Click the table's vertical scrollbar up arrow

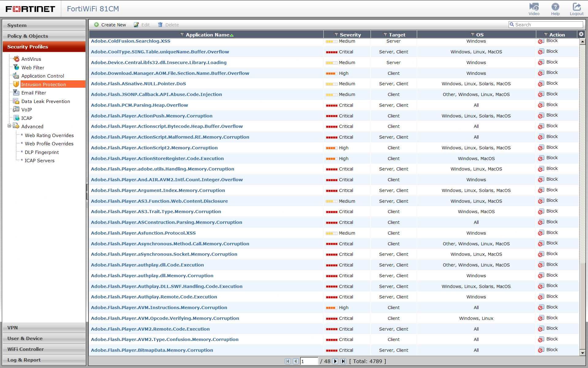pos(582,41)
